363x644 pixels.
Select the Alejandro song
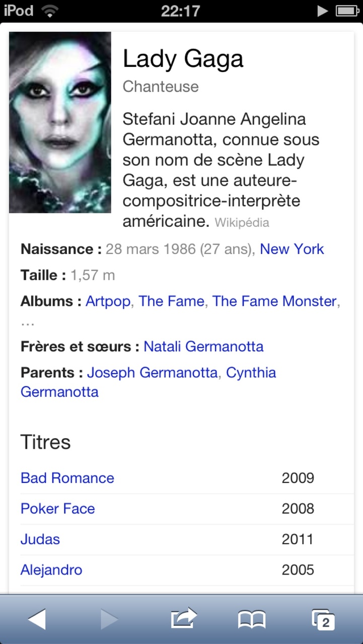[51, 570]
